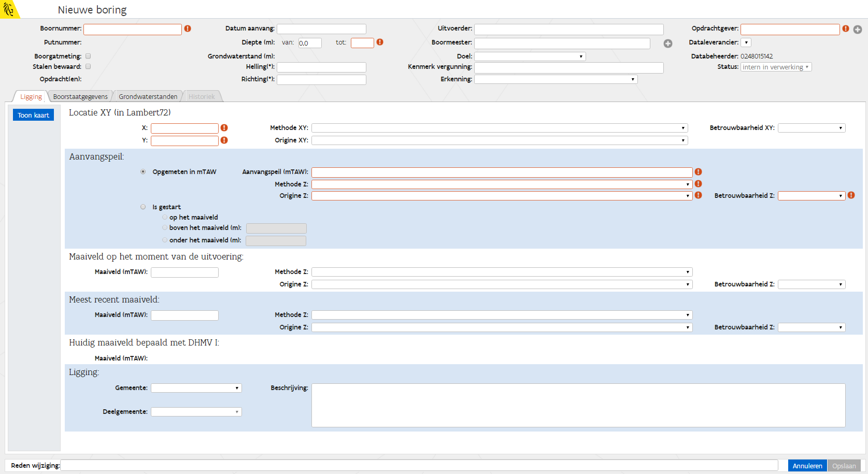Toggle the Stalen bewaard checkbox
The width and height of the screenshot is (868, 474).
point(88,66)
